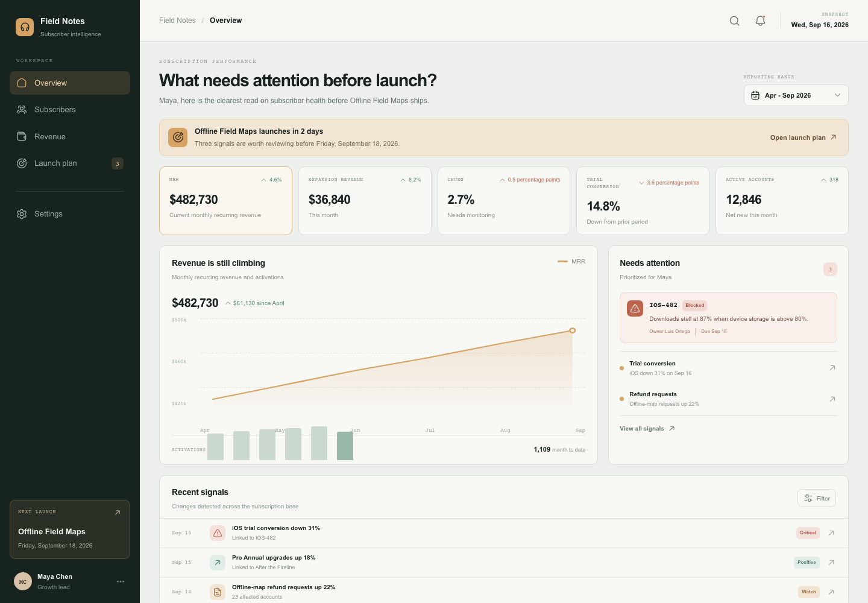Click Owner Luis Ortega text
Viewport: 868px width, 603px height.
coord(670,332)
